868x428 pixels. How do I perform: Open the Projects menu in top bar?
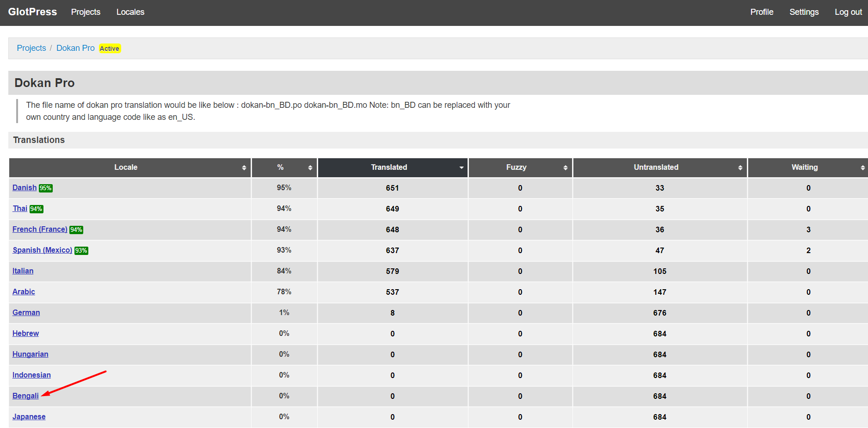coord(86,12)
